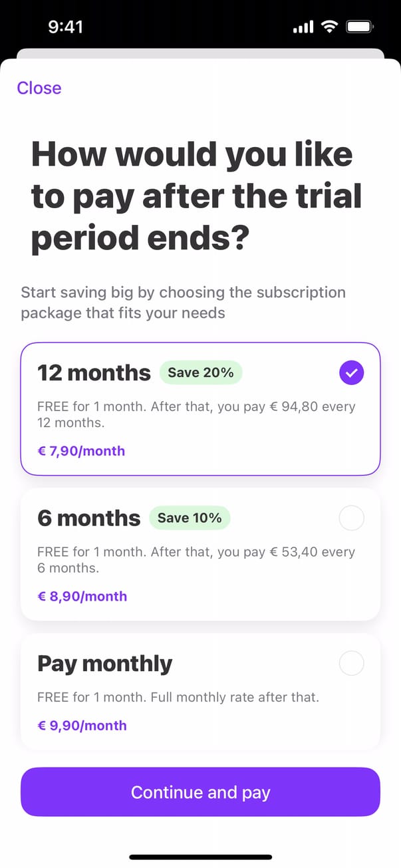Click the € 94,80 every 12 months description
The width and height of the screenshot is (401, 868).
click(196, 414)
